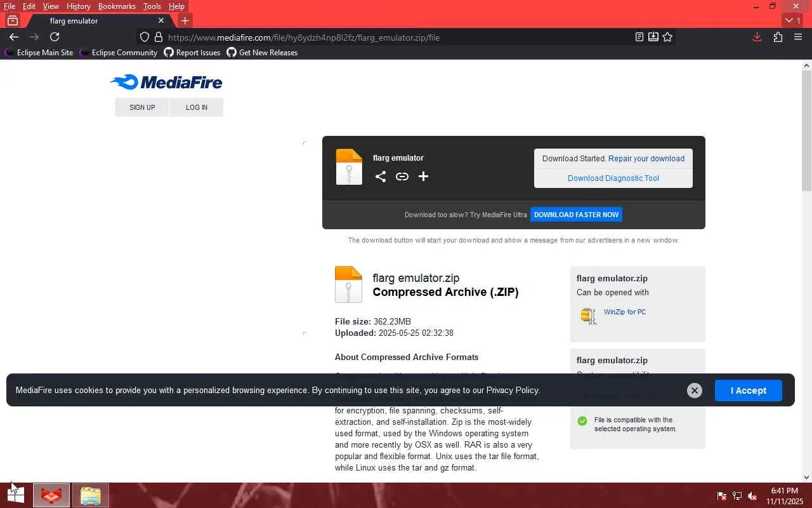The height and width of the screenshot is (508, 812).
Task: Expand the list all tabs dropdown
Action: (793, 20)
